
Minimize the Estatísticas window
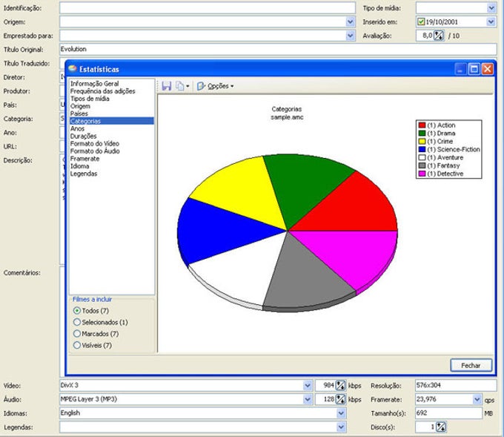point(460,69)
